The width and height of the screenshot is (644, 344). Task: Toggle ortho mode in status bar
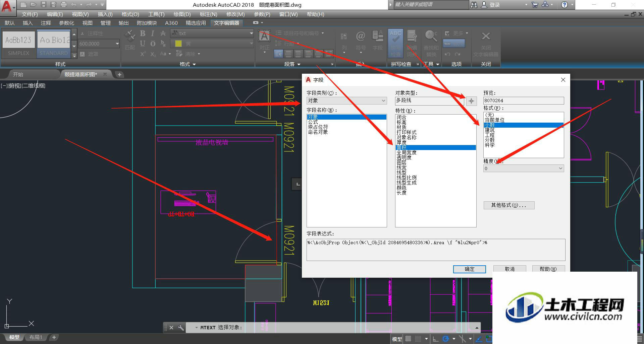tap(435, 339)
